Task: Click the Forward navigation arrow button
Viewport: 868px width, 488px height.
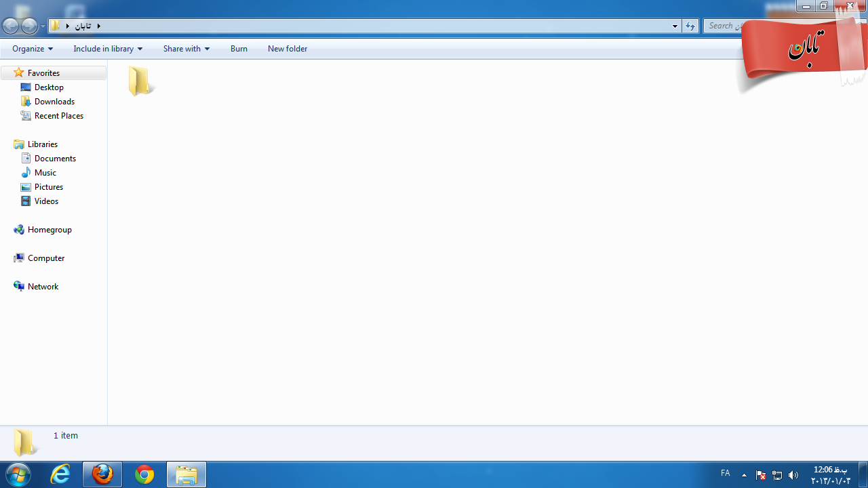Action: (x=29, y=26)
